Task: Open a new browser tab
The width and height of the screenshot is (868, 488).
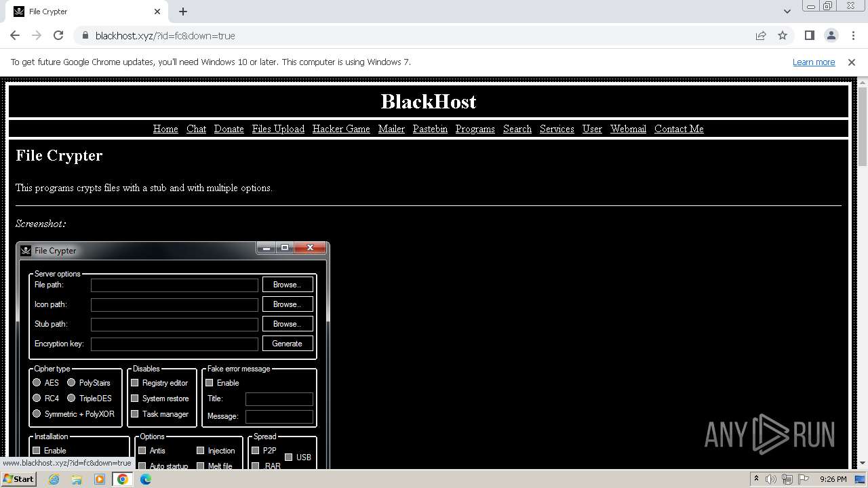Action: coord(183,12)
